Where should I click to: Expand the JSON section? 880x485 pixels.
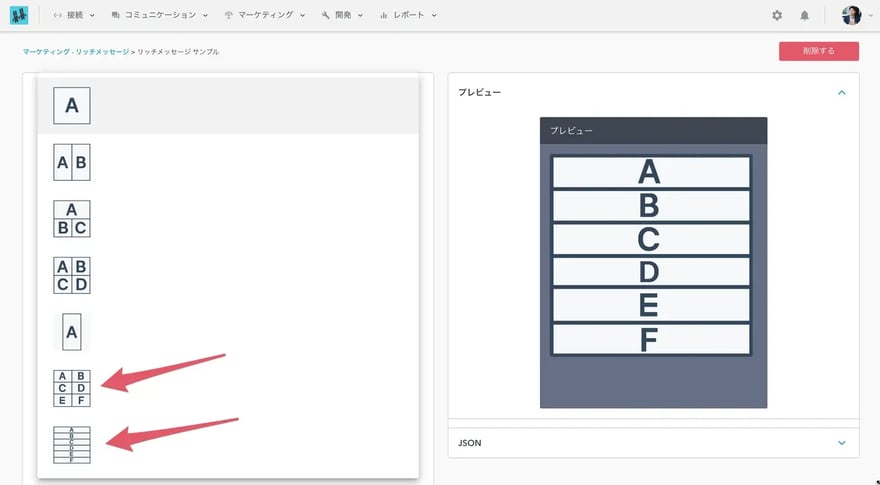pos(841,442)
